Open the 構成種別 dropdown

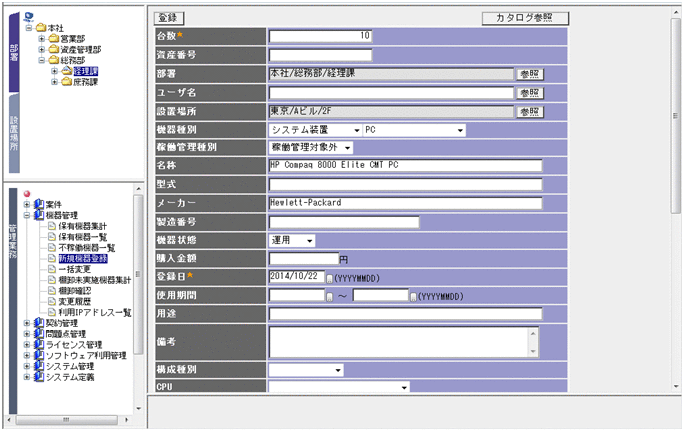pos(306,370)
